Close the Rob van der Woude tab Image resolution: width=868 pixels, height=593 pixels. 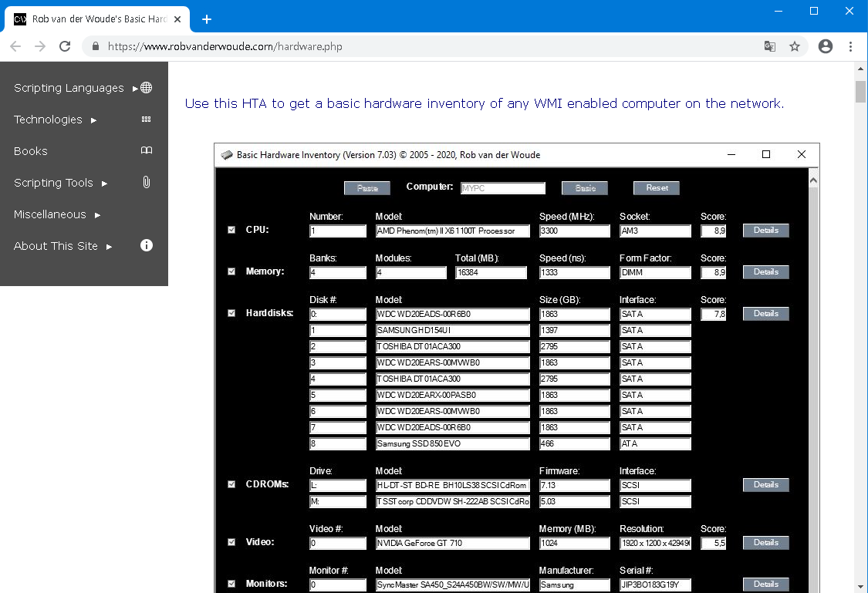point(177,19)
